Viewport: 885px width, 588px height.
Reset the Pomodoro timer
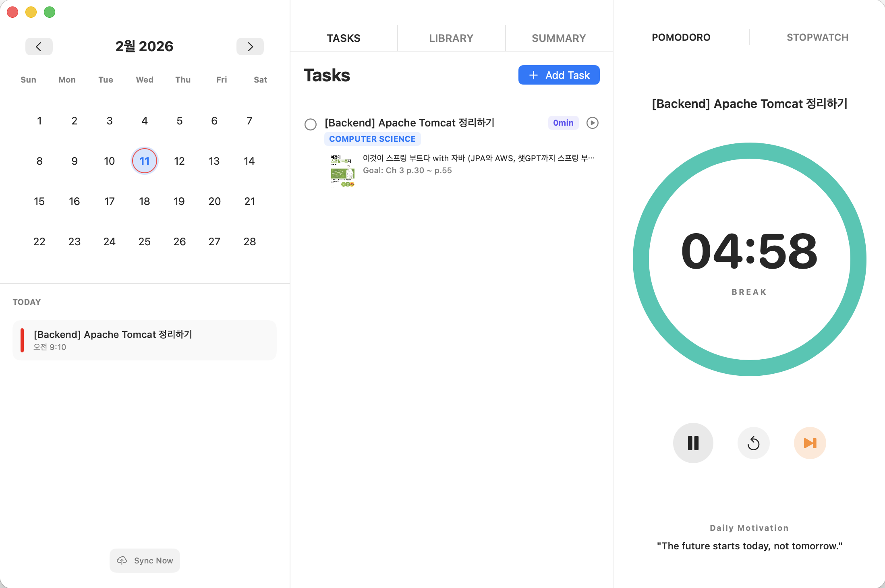coord(753,443)
